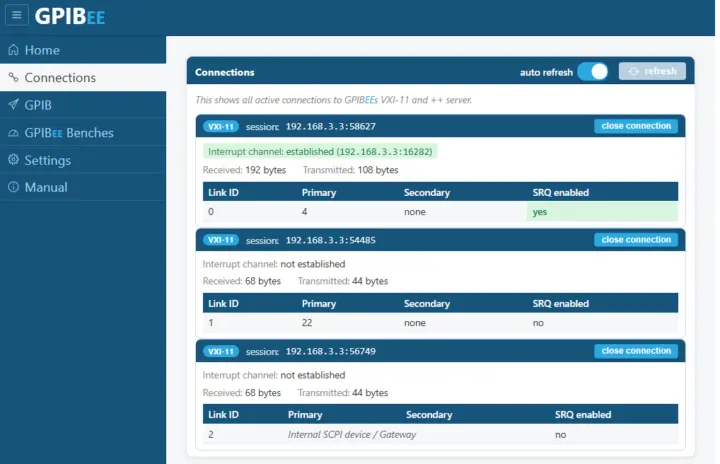Open Settings from sidebar
720x464 pixels.
(x=83, y=160)
